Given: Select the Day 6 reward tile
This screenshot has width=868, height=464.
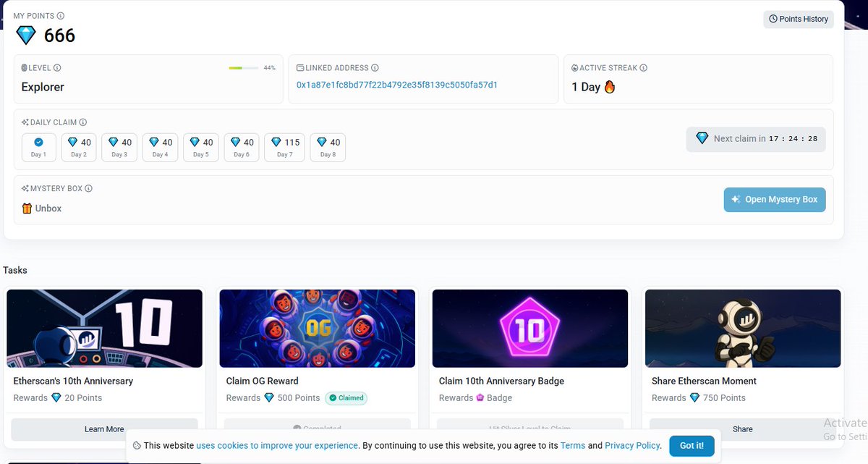Looking at the screenshot, I should click(x=241, y=148).
